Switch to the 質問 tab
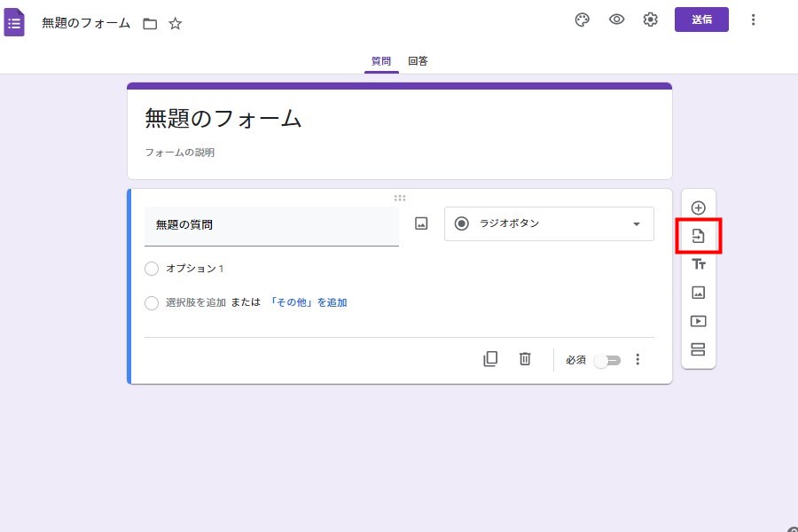The width and height of the screenshot is (798, 532). click(381, 61)
